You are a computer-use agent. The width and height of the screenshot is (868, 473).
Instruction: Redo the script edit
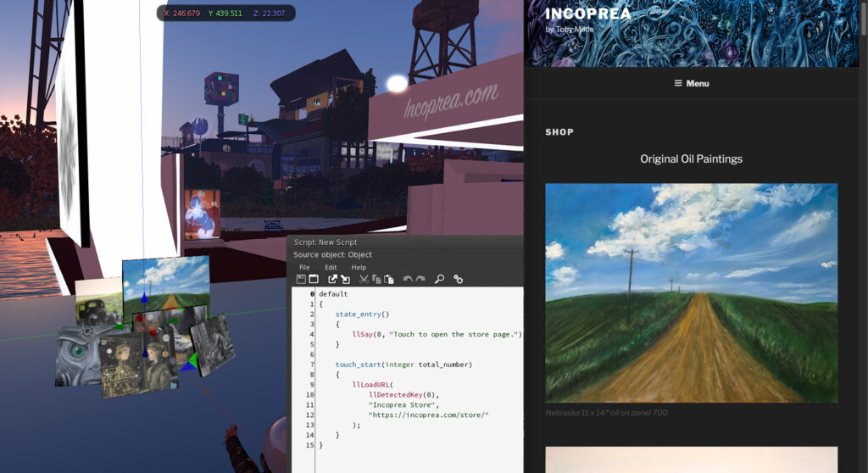pyautogui.click(x=420, y=279)
